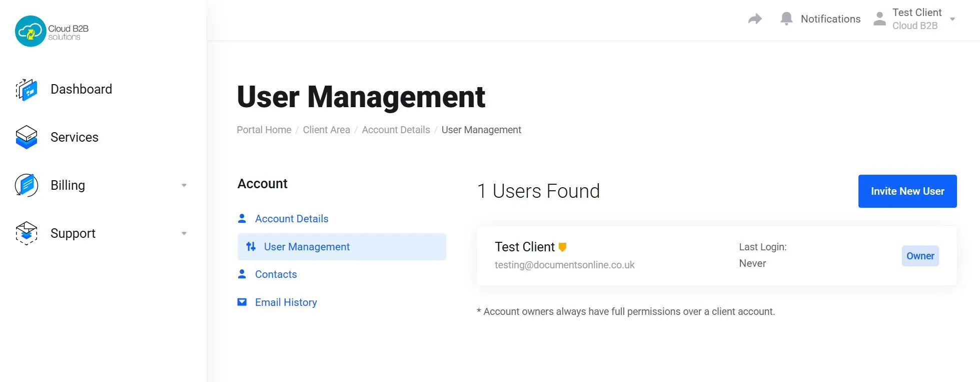Click the share arrow icon in header
This screenshot has width=980, height=382.
755,19
